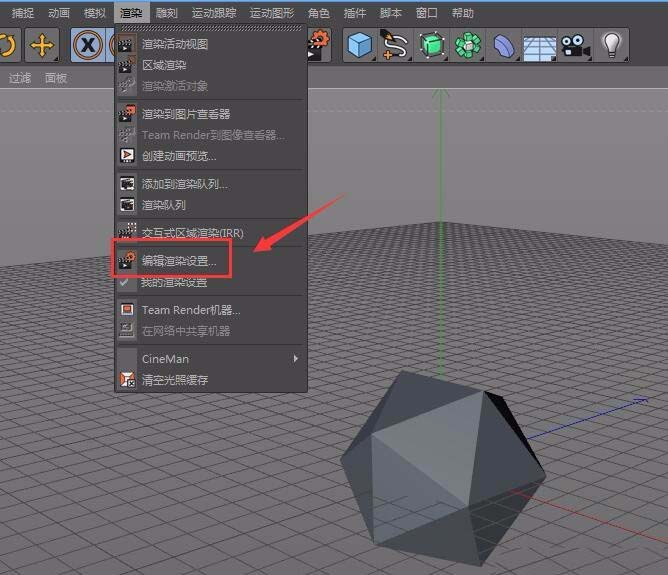Open the 角色 menu
Screen dimensions: 668x575
point(319,13)
